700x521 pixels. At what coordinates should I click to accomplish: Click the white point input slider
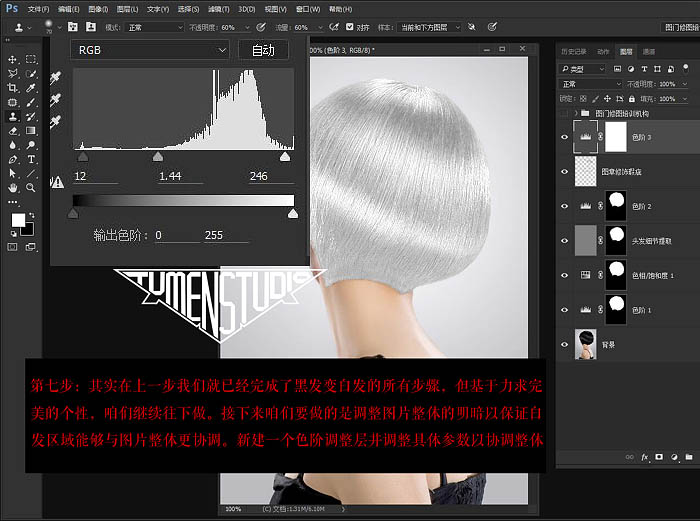click(285, 156)
